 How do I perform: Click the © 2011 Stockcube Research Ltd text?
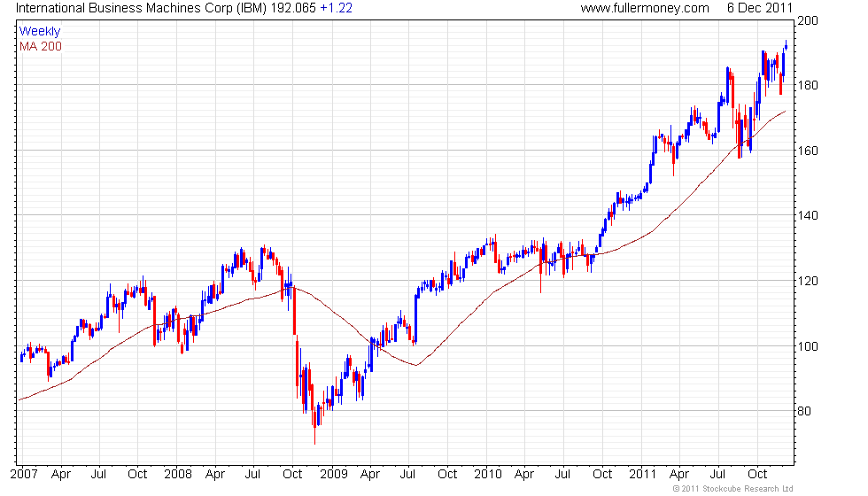coord(732,489)
